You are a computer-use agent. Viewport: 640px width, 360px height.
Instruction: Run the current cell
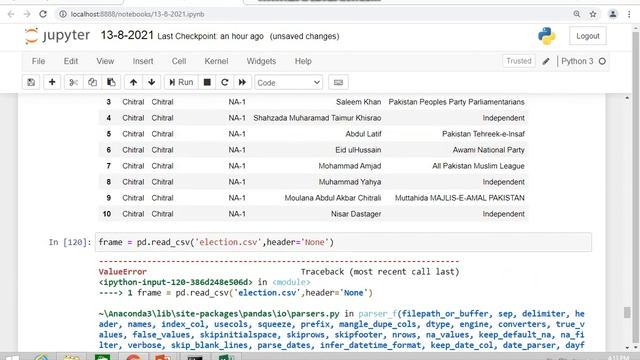181,82
